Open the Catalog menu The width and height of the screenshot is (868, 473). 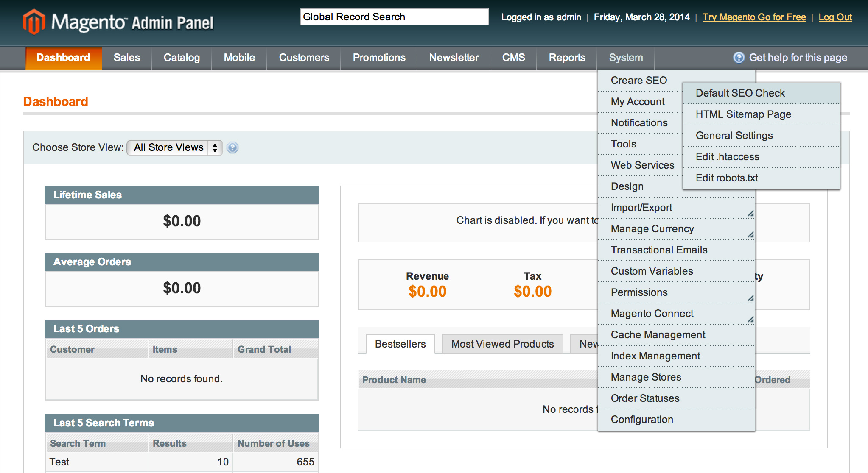pyautogui.click(x=182, y=58)
